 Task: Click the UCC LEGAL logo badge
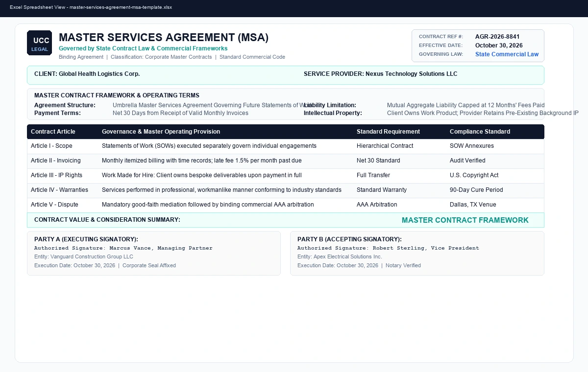tap(39, 43)
